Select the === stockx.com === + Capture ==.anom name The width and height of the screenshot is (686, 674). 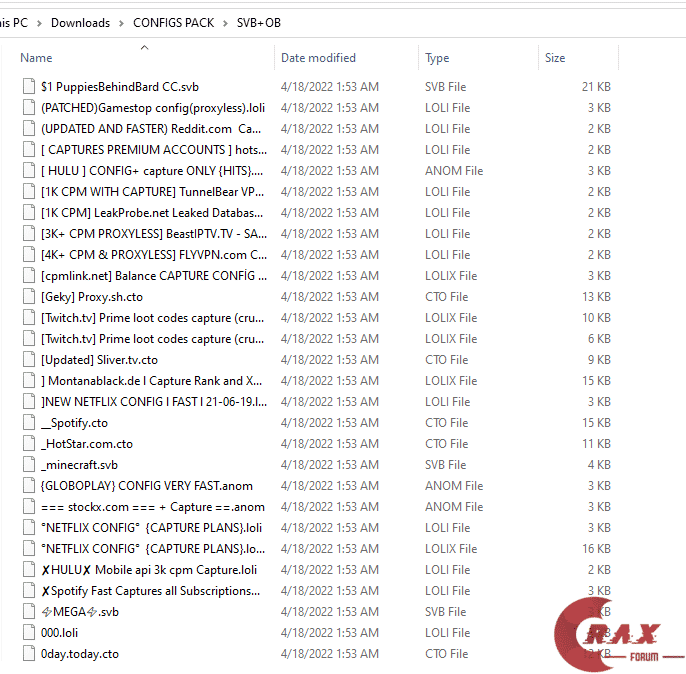[153, 506]
